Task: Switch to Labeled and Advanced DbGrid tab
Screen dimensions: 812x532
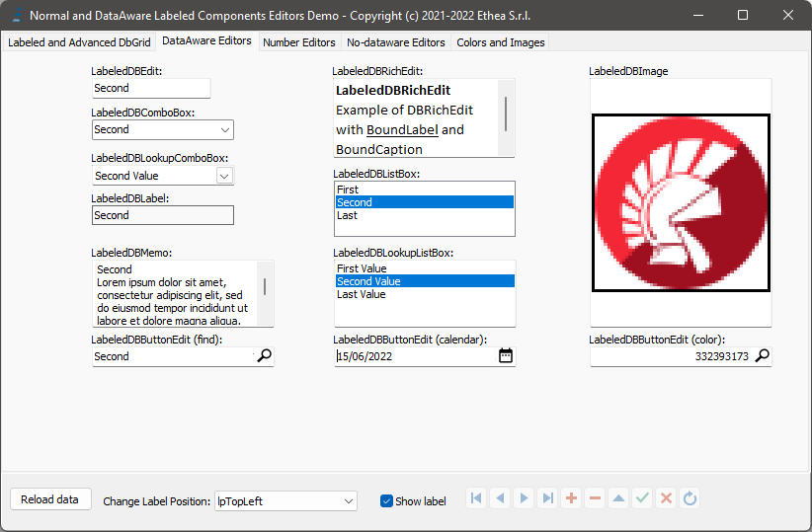Action: tap(79, 42)
